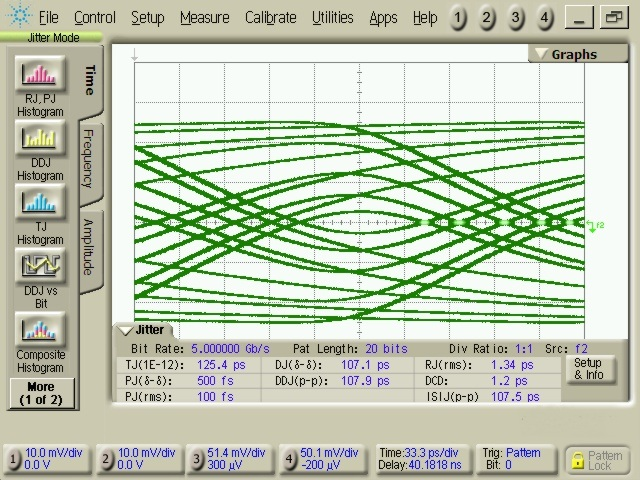
Task: Click the Pattern Lock padlock button
Action: tap(597, 460)
